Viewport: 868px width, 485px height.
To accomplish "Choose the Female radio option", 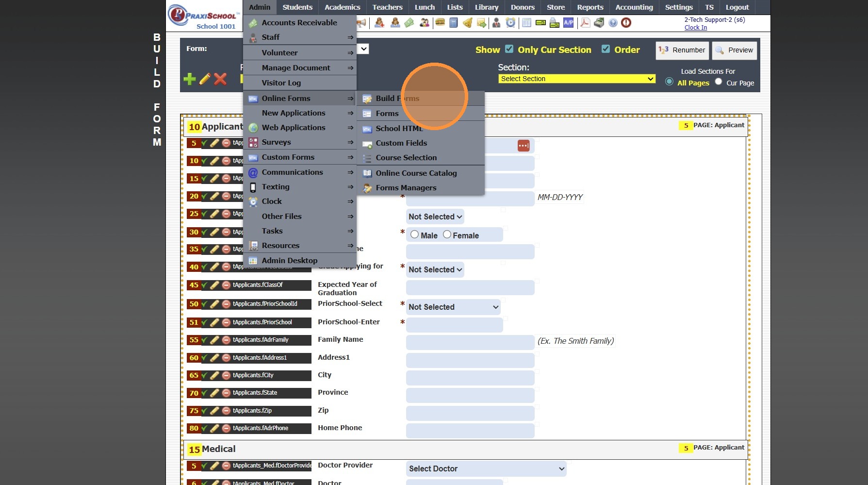I will point(447,234).
